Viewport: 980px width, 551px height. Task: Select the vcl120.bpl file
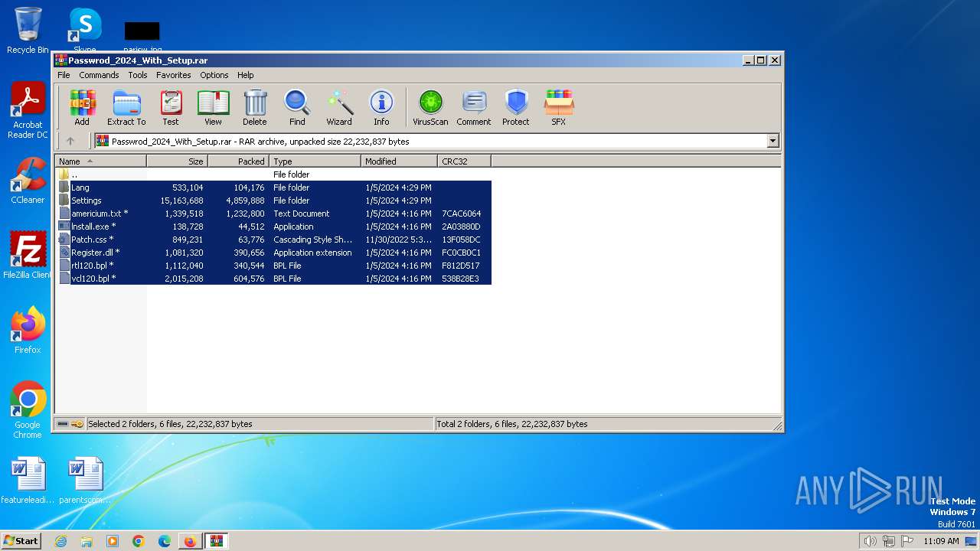coord(273,279)
